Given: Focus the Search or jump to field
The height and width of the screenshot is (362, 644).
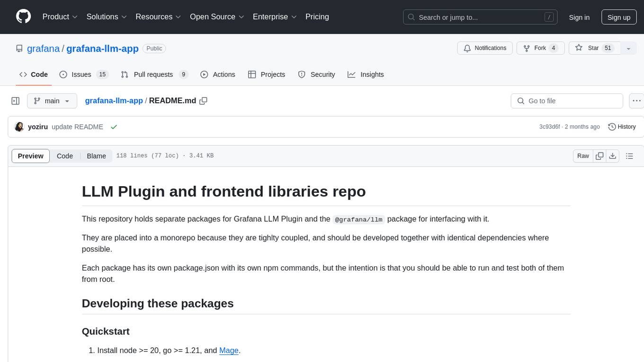Looking at the screenshot, I should [x=481, y=17].
